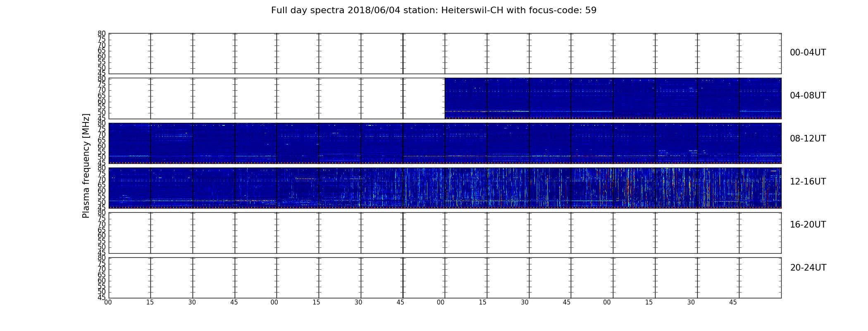Click the '00-04UT' row label
868x331 pixels.
click(808, 53)
